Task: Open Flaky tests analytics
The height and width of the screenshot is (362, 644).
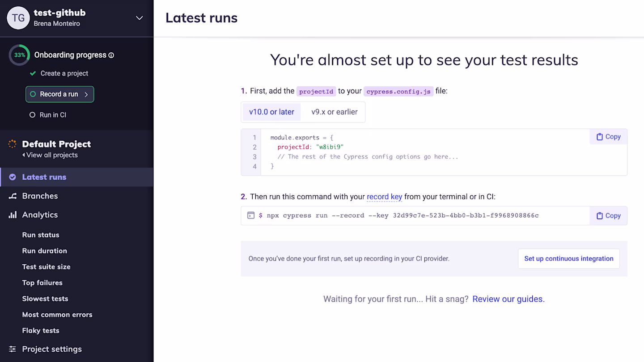Action: point(41,331)
